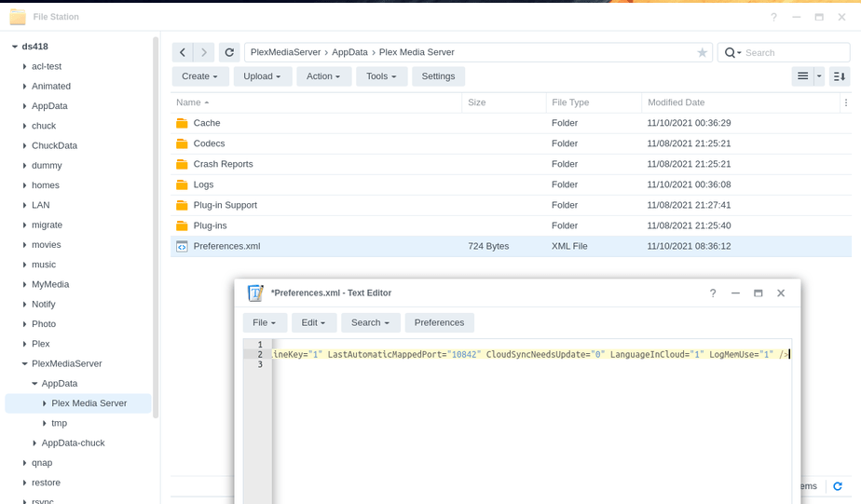Open Text Editor Preferences
The image size is (861, 504).
pyautogui.click(x=439, y=323)
